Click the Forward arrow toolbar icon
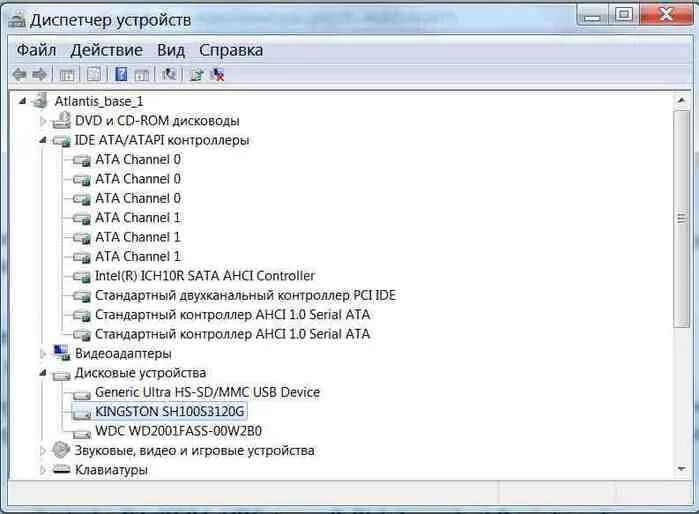 tap(40, 74)
